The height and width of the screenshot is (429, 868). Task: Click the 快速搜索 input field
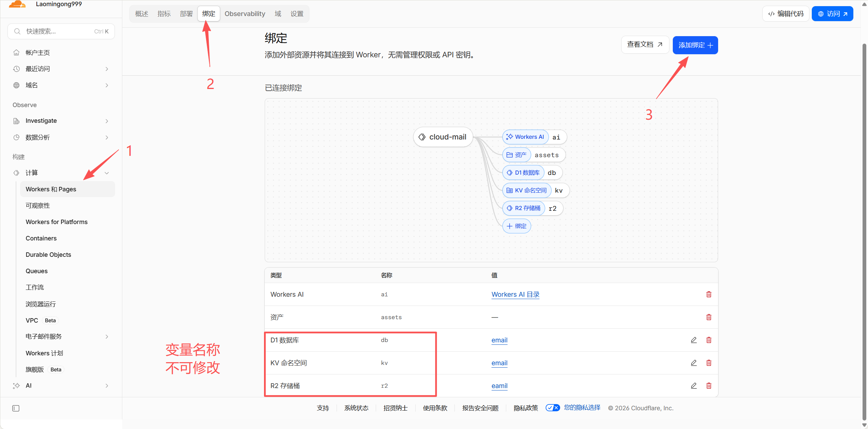tap(61, 31)
